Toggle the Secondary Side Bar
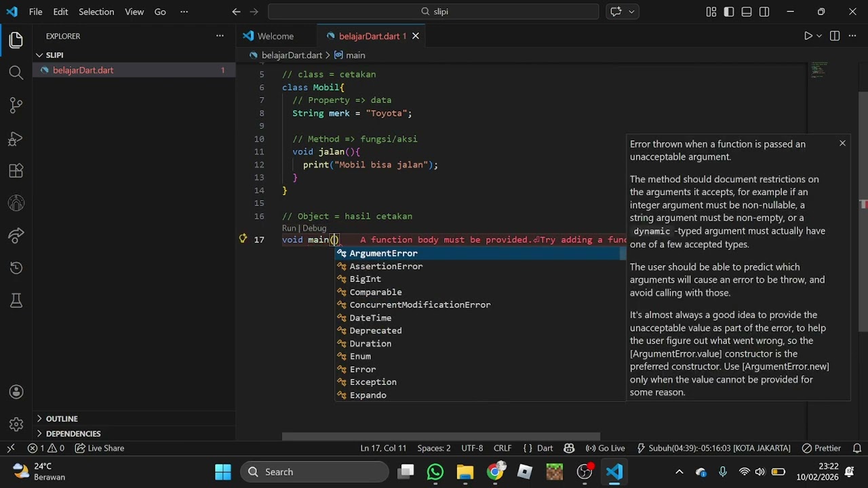 [764, 12]
